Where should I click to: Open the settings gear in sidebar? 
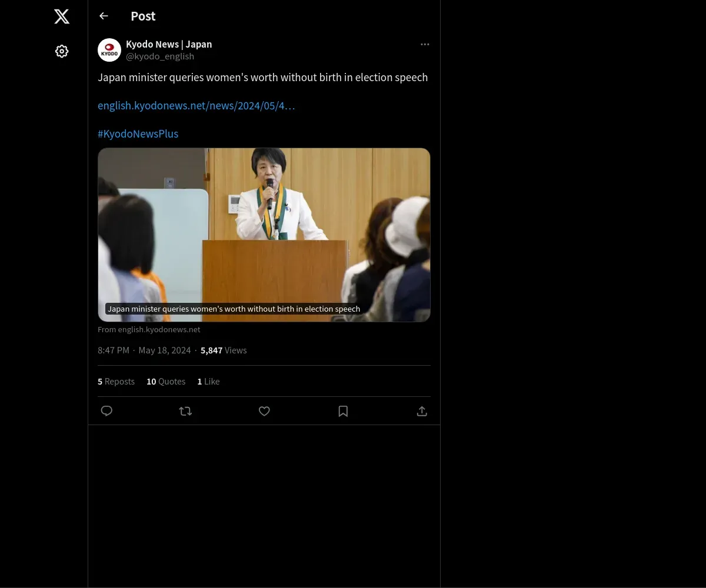(62, 52)
